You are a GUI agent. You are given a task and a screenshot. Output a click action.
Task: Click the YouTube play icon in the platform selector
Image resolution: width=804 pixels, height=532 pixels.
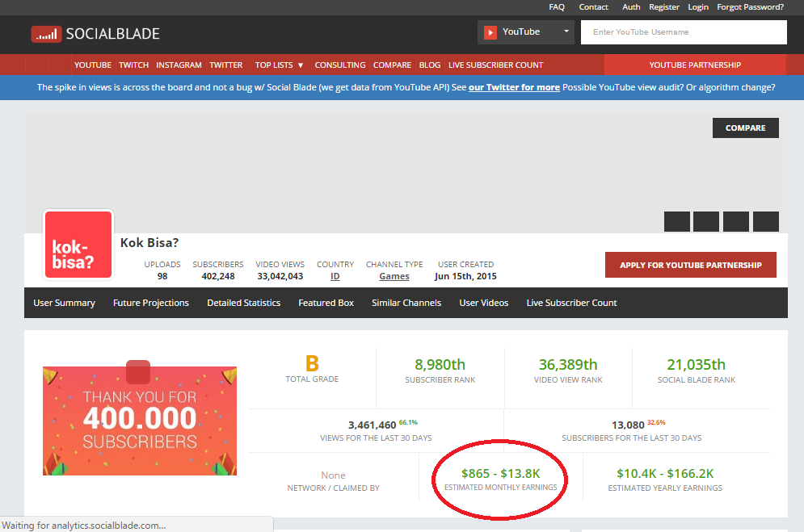tap(490, 32)
